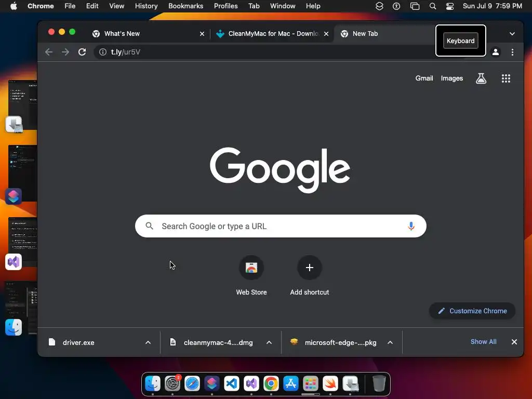View site information icon beside t.ly URL
This screenshot has width=532, height=399.
tap(102, 52)
